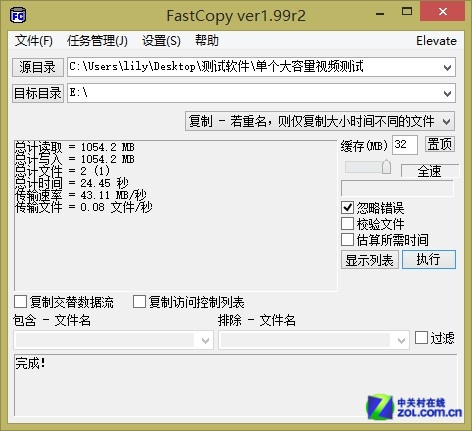472x431 pixels.
Task: Click the 目标目录 button
Action: [x=38, y=93]
